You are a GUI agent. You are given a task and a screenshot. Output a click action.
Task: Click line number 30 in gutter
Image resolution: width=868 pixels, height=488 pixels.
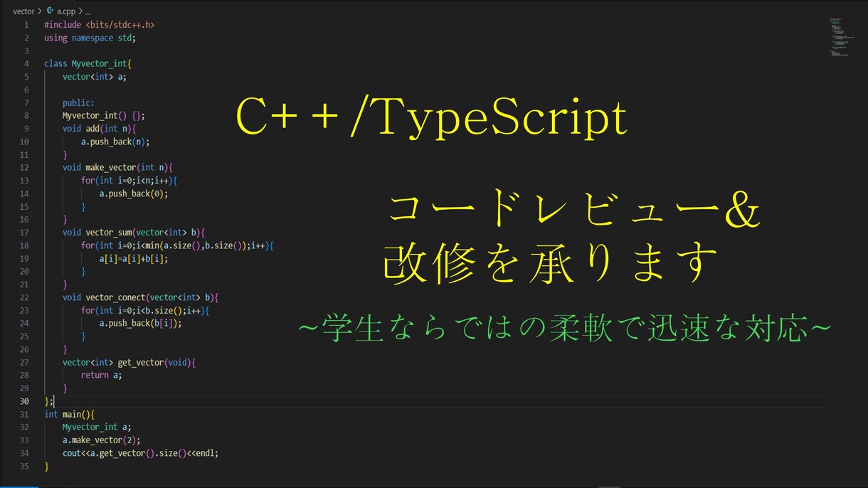25,401
